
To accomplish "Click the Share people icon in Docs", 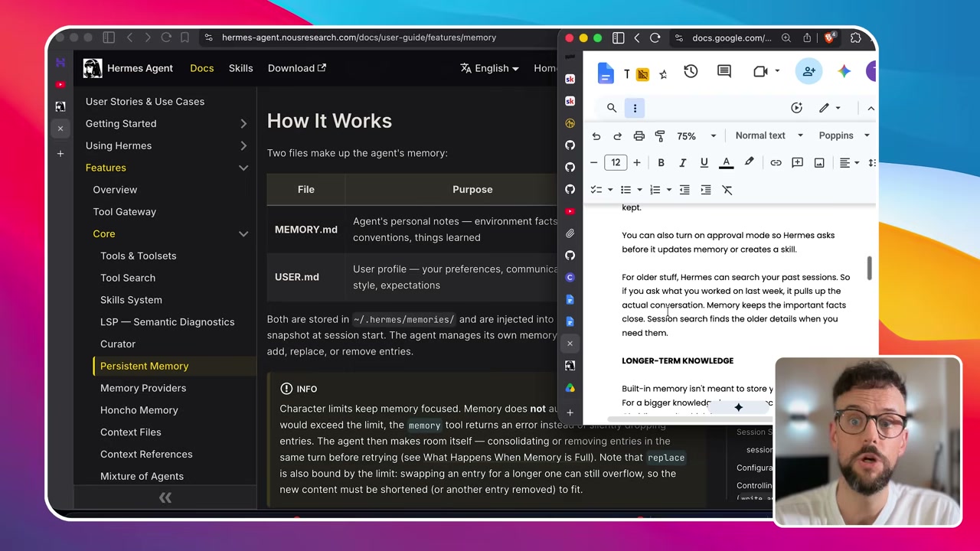I will click(808, 71).
